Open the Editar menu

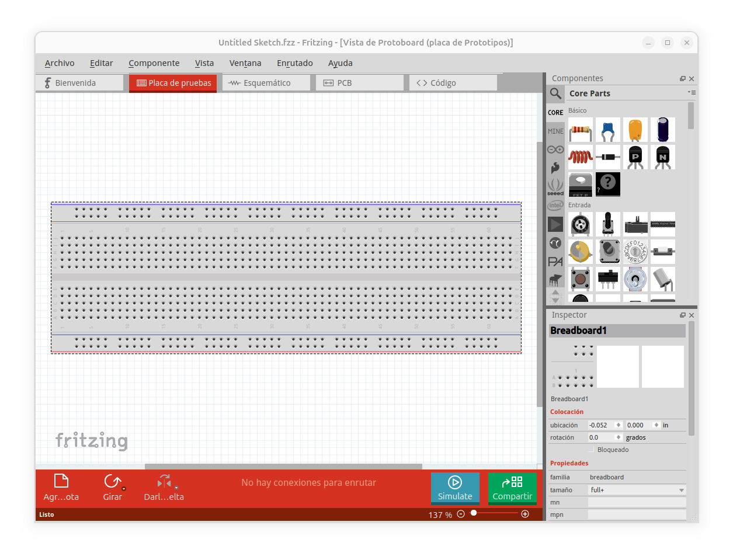[x=102, y=63]
